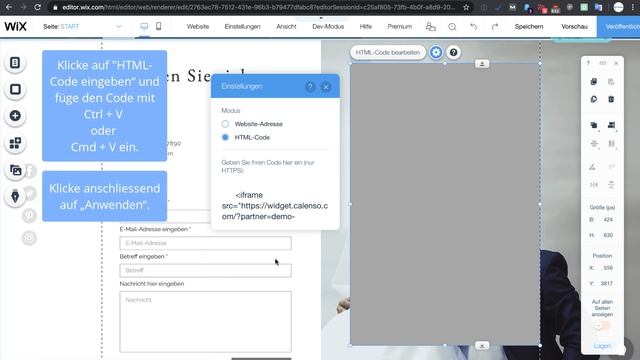Undo the last action
The width and height of the screenshot is (640, 360).
coord(473,27)
